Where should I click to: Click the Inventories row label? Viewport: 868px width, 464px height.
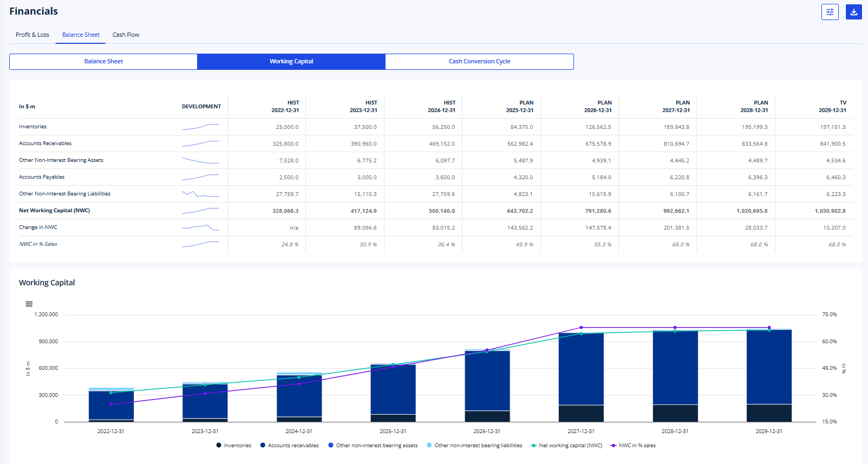click(32, 127)
